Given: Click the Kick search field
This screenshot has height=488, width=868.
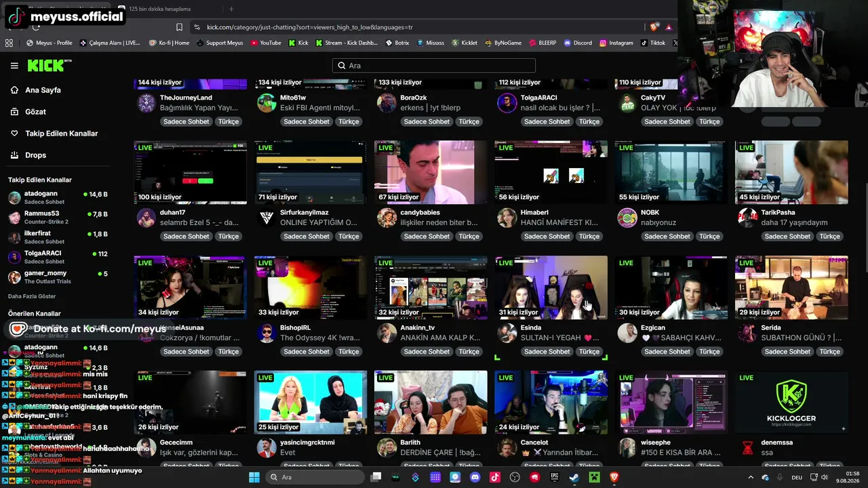Looking at the screenshot, I should pos(434,66).
